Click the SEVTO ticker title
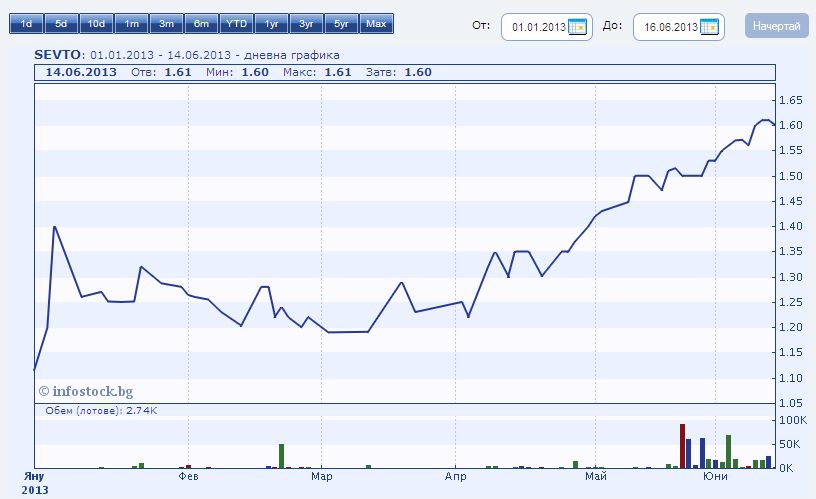Screen dimensions: 816x499 click(x=57, y=55)
